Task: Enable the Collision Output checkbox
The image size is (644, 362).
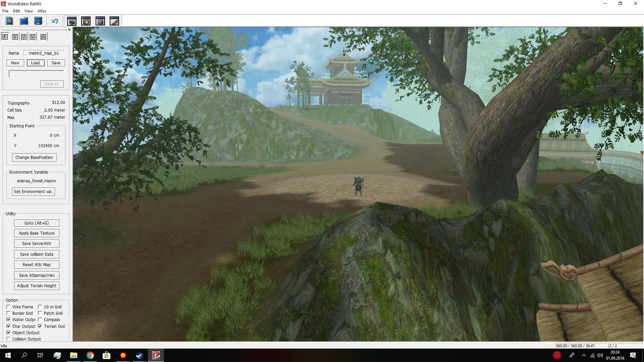Action: click(8, 339)
